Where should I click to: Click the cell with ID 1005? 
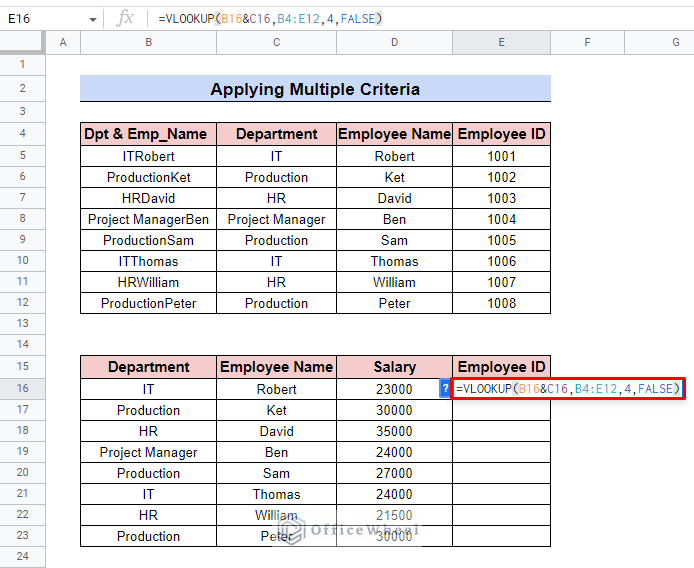pyautogui.click(x=501, y=240)
